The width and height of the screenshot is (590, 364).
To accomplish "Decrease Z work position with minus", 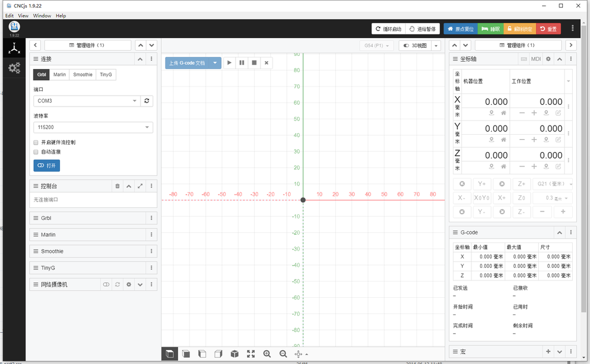I will pos(522,166).
